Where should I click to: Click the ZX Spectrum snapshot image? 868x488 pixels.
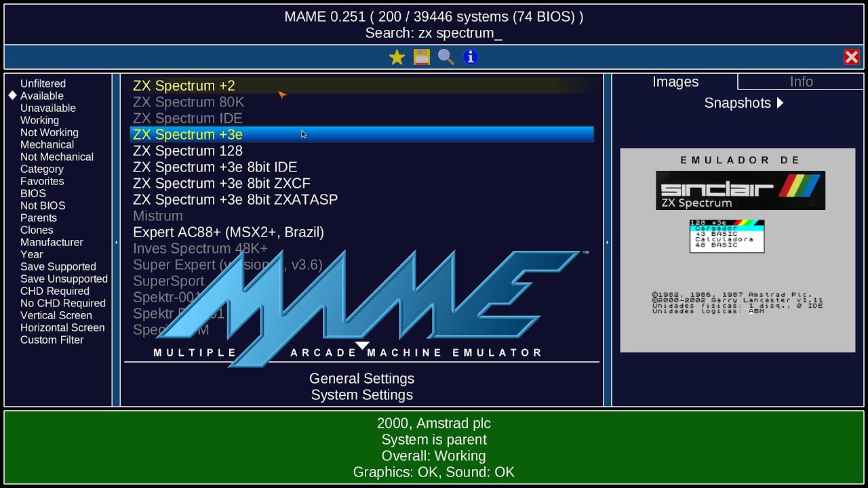tap(738, 250)
